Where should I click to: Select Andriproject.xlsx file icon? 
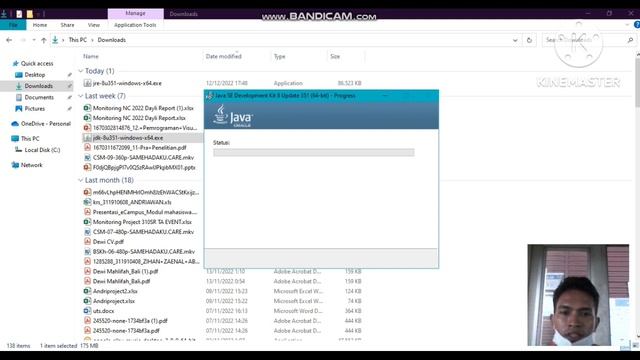click(x=87, y=301)
